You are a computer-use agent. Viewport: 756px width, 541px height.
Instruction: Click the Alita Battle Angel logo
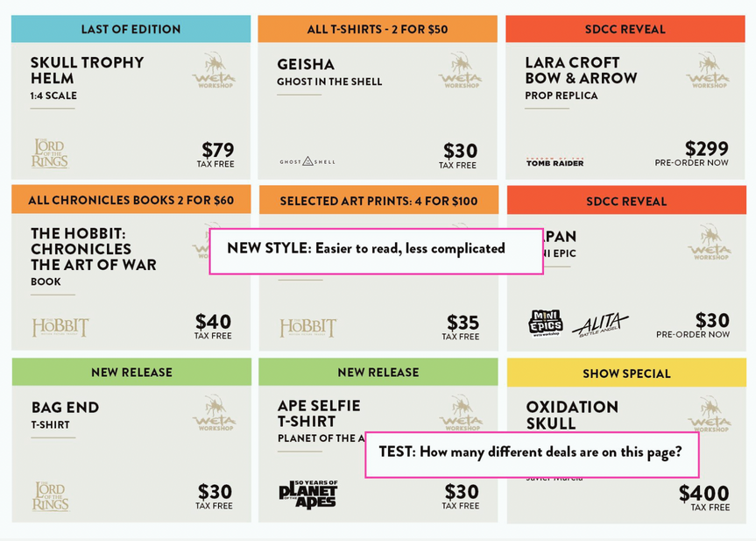click(600, 324)
